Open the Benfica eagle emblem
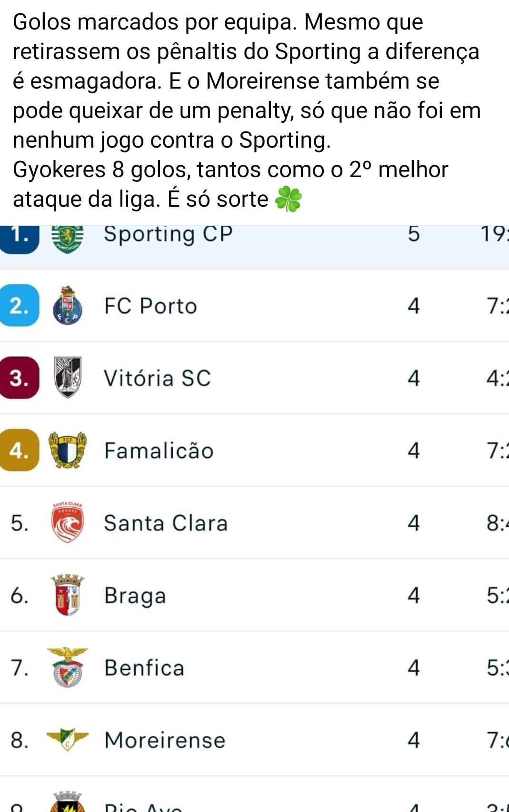 [68, 667]
